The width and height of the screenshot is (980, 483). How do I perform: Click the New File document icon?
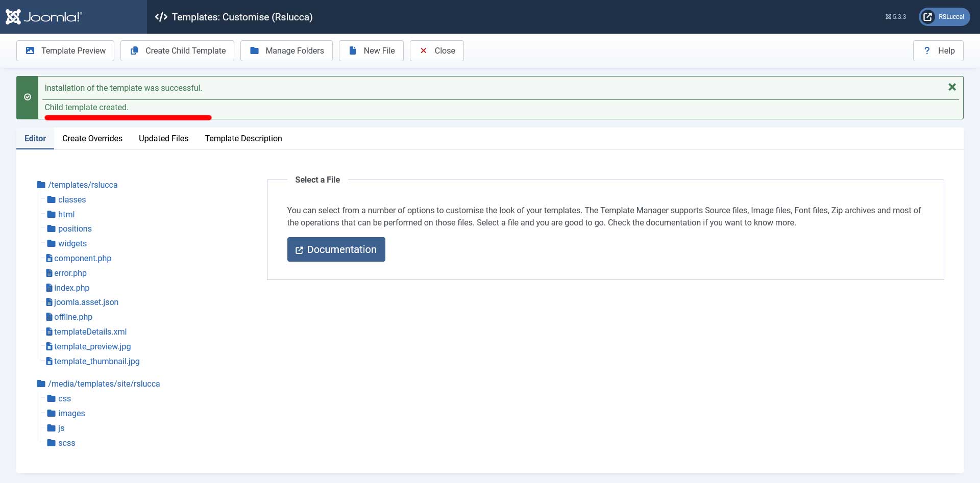[x=353, y=50]
